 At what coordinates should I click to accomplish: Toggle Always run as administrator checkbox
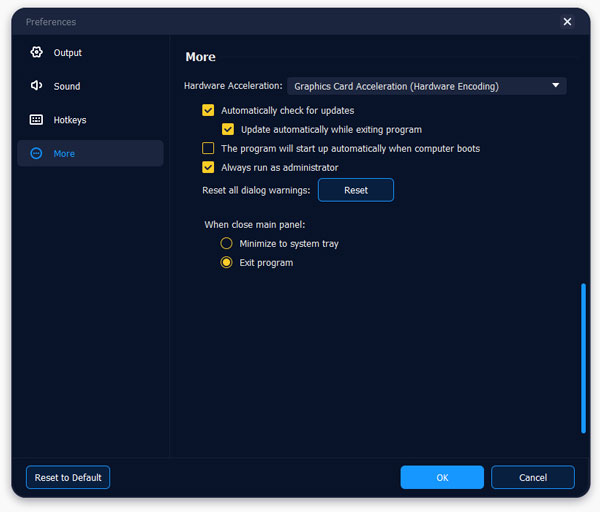click(208, 168)
